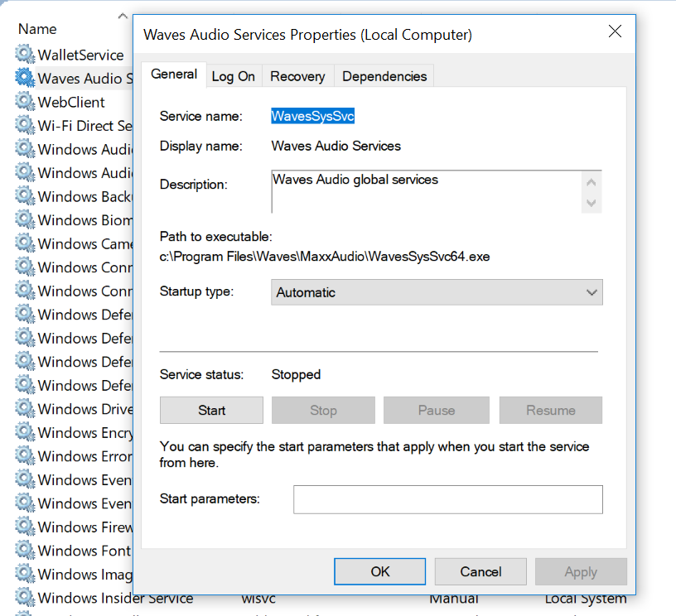Click the greyed-out Stop button
The height and width of the screenshot is (616, 676).
tap(323, 410)
